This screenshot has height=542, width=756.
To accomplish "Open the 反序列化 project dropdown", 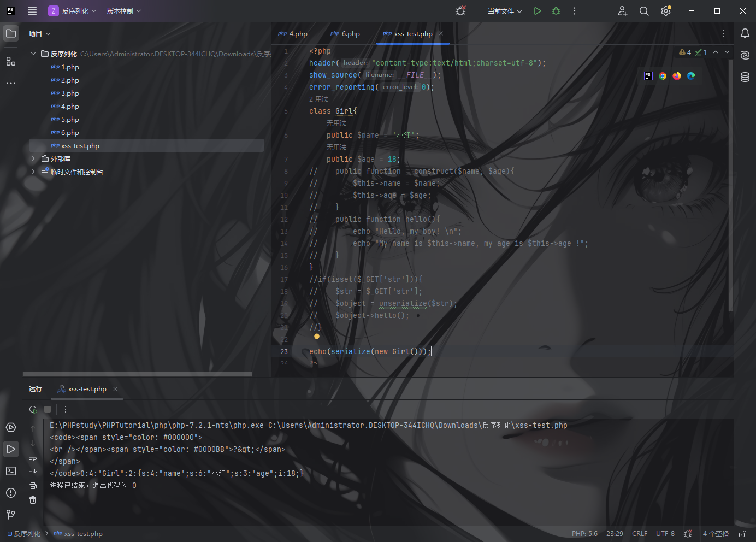I will 73,11.
